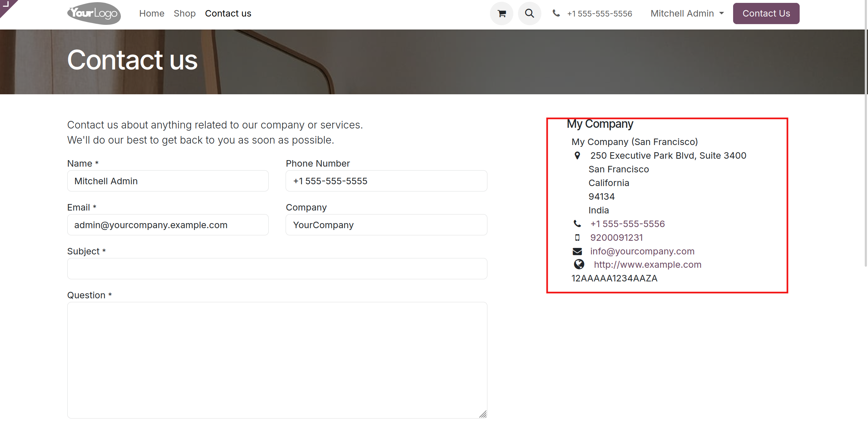Click the mobile phone icon beside 9200091231

[x=577, y=238]
